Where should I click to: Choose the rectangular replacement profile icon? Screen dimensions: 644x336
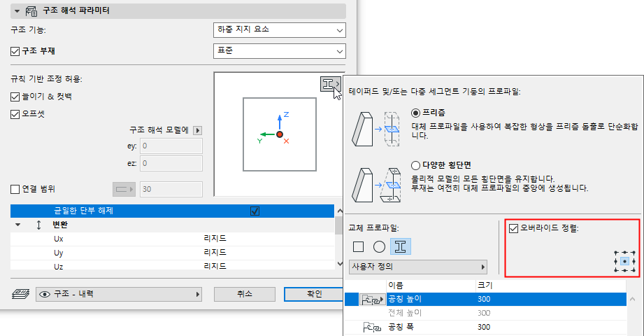(x=359, y=247)
